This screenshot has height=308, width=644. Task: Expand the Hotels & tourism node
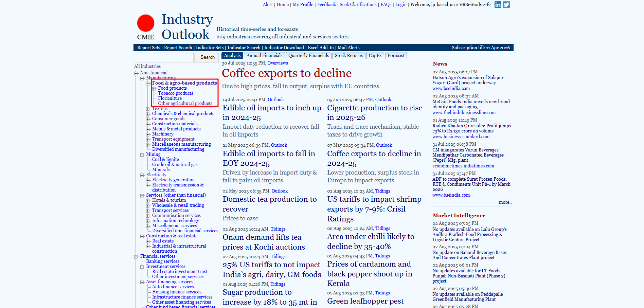coord(148,201)
